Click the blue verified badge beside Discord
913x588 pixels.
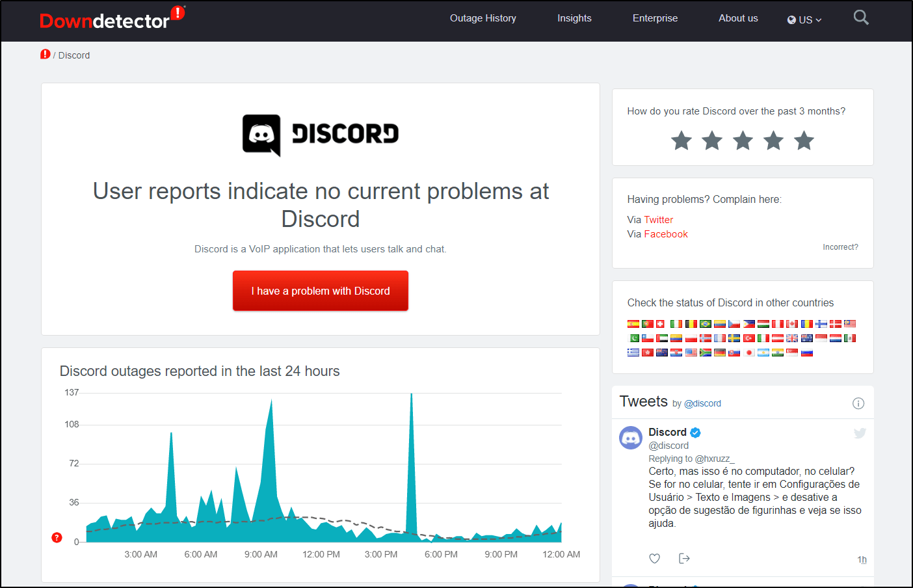pos(695,433)
